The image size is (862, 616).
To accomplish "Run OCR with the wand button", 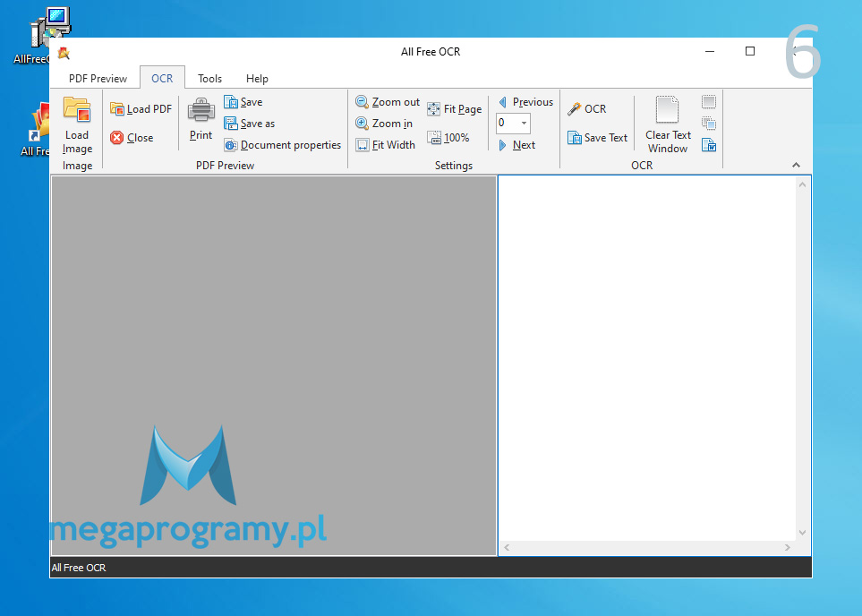I will point(586,109).
